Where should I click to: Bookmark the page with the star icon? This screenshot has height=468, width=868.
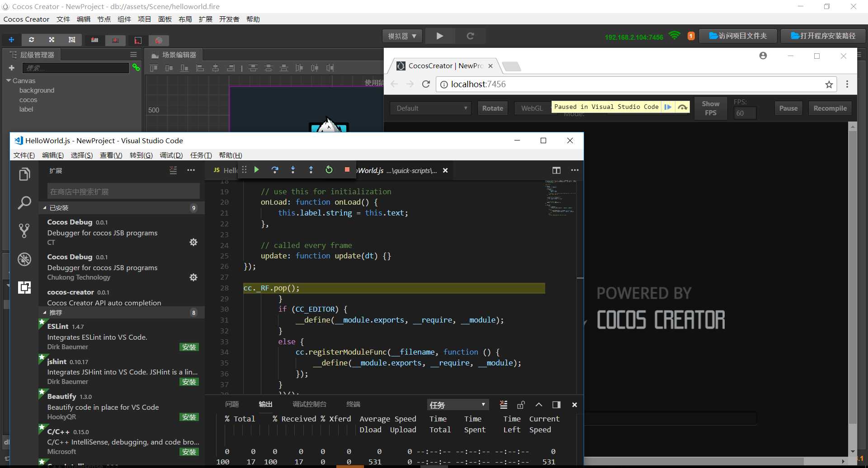click(829, 84)
